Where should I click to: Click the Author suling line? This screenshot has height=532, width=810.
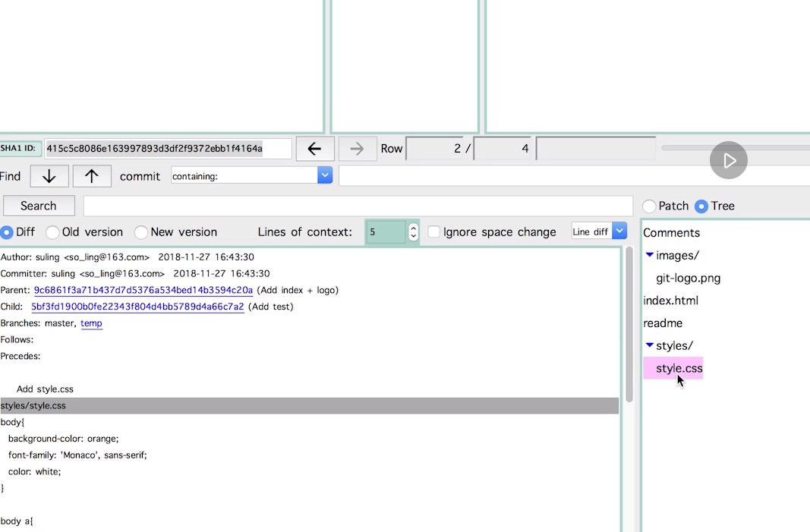pos(127,257)
